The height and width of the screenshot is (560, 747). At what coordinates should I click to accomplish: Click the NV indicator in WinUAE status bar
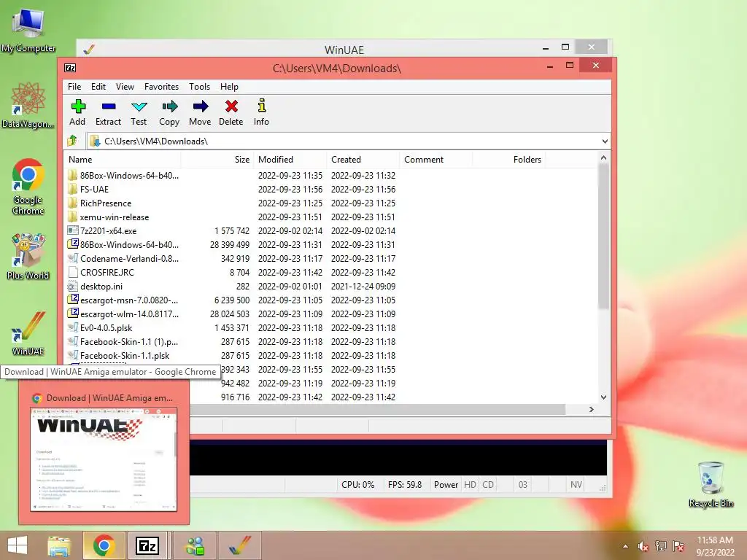[x=576, y=485]
